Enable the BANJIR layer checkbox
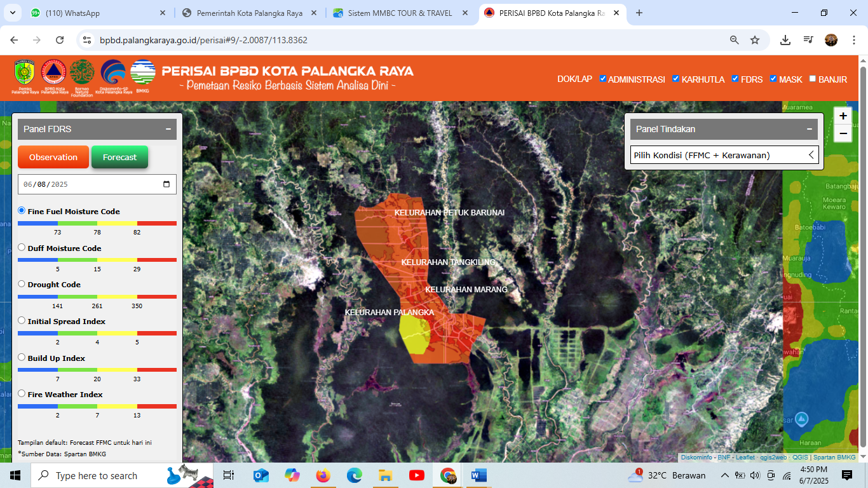 pos(813,79)
